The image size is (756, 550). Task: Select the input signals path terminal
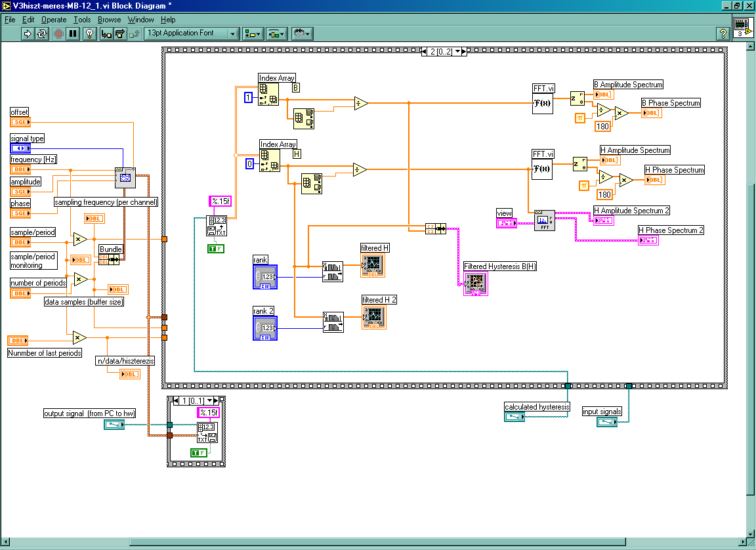607,422
